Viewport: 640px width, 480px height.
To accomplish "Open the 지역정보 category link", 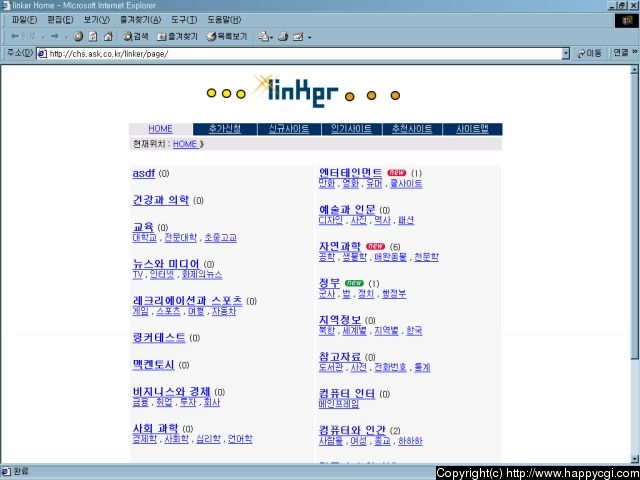I will point(340,320).
